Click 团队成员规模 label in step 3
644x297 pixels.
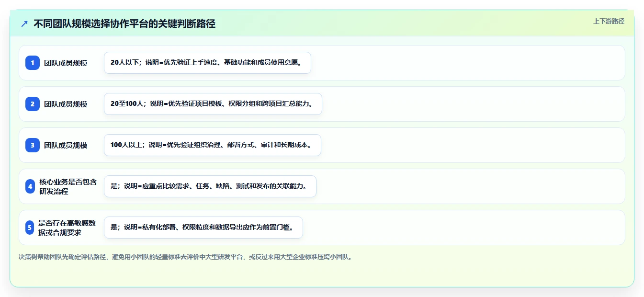[x=66, y=145]
